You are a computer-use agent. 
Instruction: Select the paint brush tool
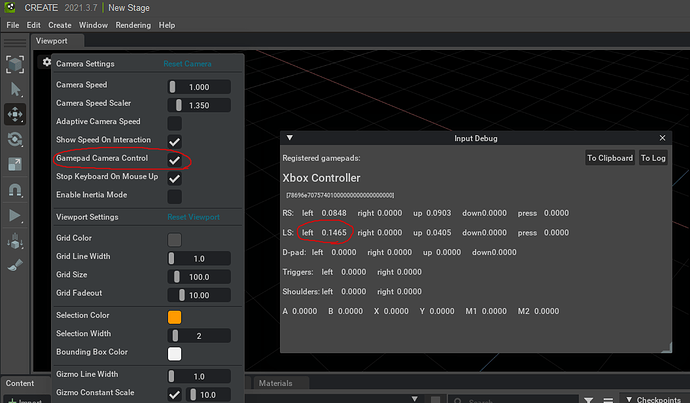coord(15,265)
